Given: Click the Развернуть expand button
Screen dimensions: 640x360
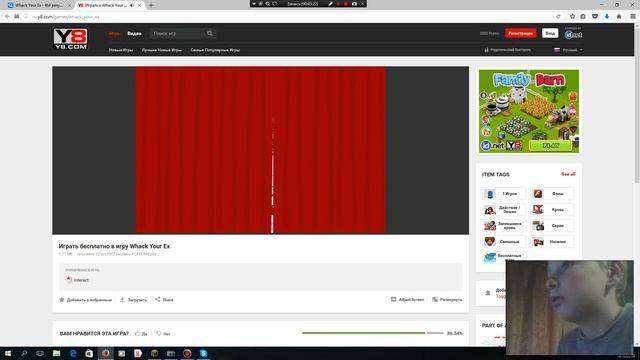Looking at the screenshot, I should (x=447, y=300).
